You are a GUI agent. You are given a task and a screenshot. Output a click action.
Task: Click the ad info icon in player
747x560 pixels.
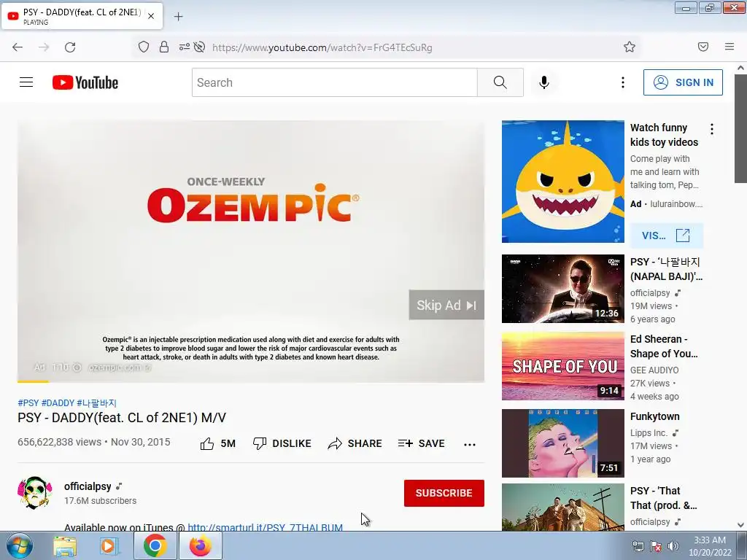(77, 367)
